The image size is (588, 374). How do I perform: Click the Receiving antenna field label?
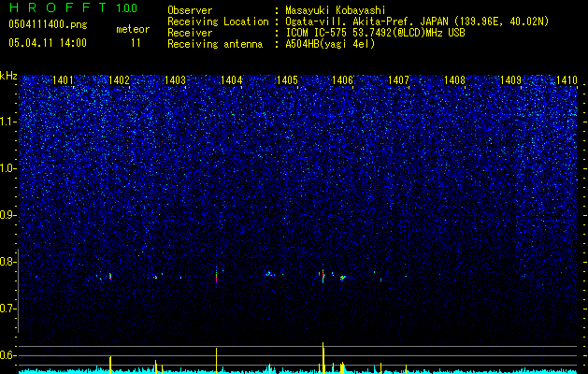pos(215,44)
